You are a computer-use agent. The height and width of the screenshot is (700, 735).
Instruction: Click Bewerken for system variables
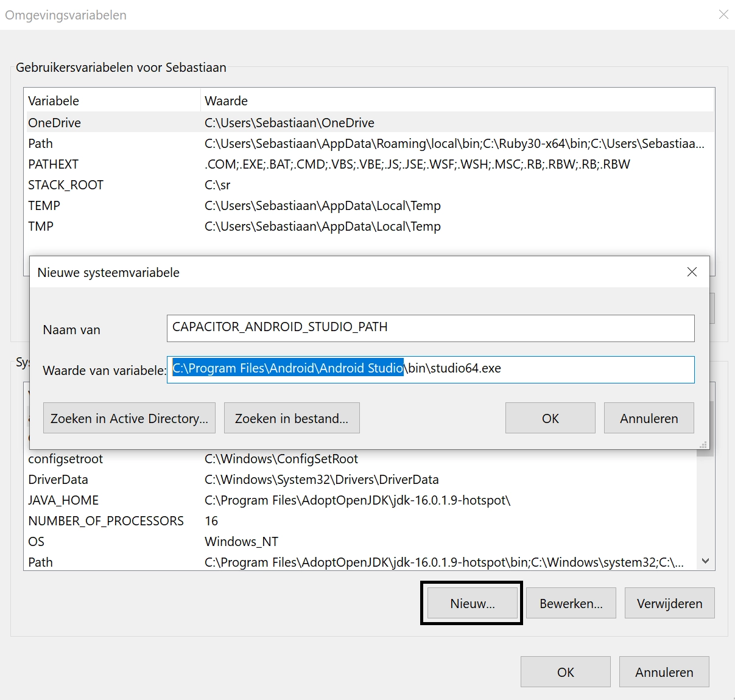point(571,603)
